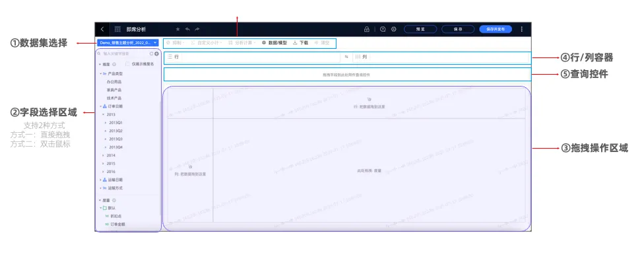Select the 办公用品 item
644x253 pixels.
click(x=113, y=82)
